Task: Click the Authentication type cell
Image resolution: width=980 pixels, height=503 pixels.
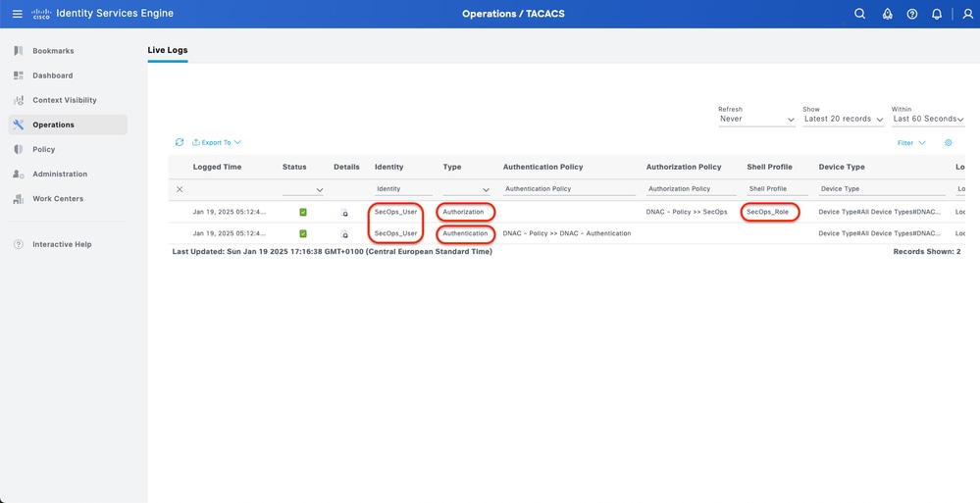Action: click(x=465, y=233)
